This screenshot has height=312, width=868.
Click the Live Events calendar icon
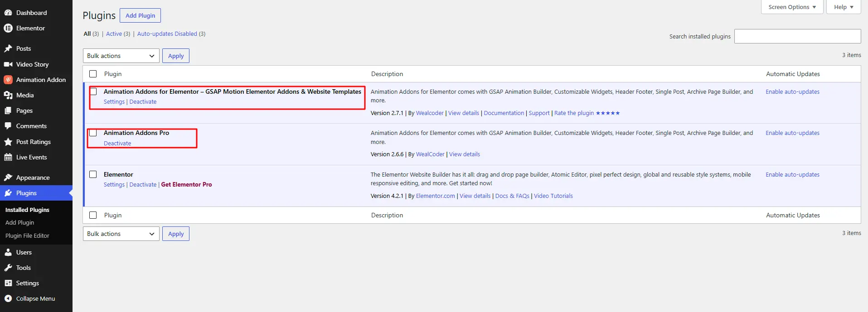tap(8, 157)
